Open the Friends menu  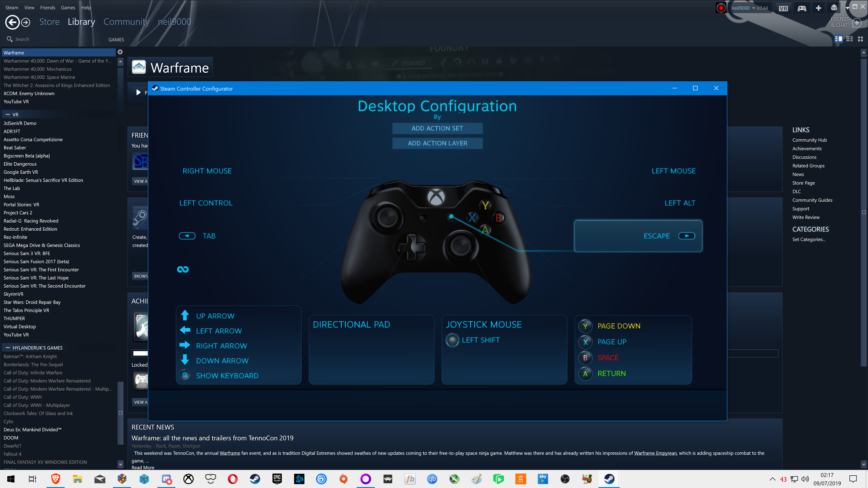(x=47, y=7)
